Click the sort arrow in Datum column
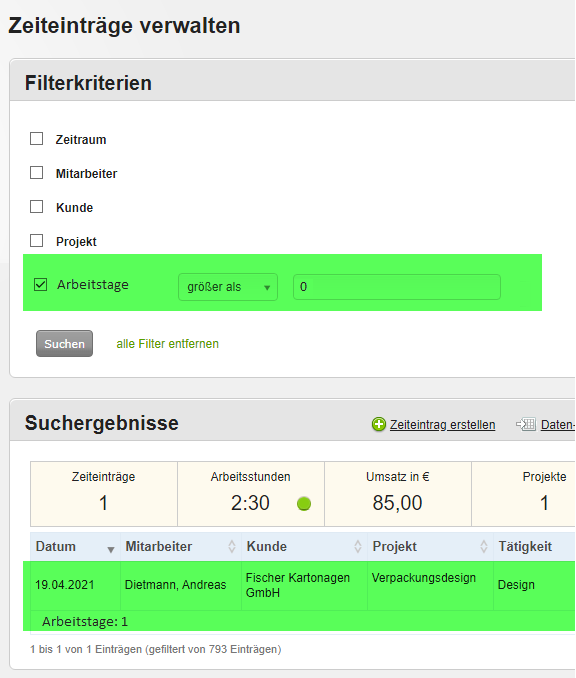576x678 pixels. [x=111, y=550]
